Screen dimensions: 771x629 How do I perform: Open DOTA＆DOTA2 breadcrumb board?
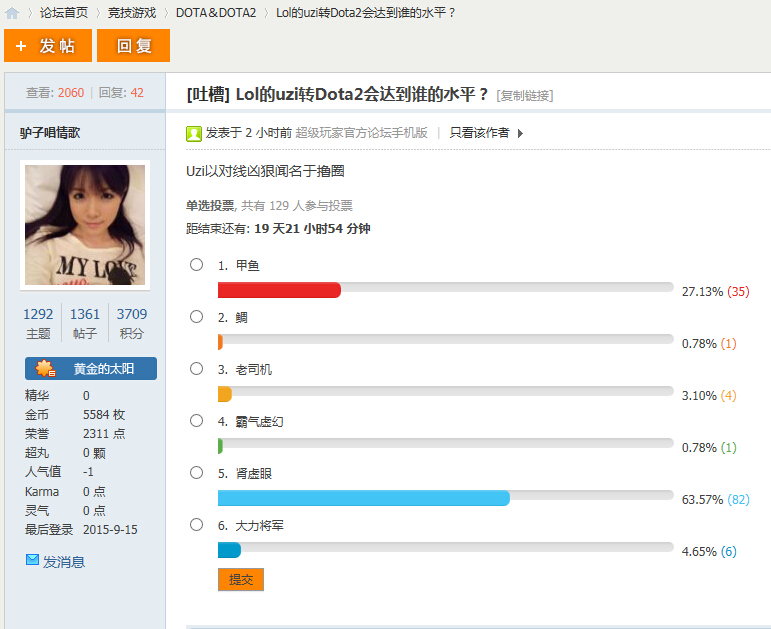pos(216,13)
